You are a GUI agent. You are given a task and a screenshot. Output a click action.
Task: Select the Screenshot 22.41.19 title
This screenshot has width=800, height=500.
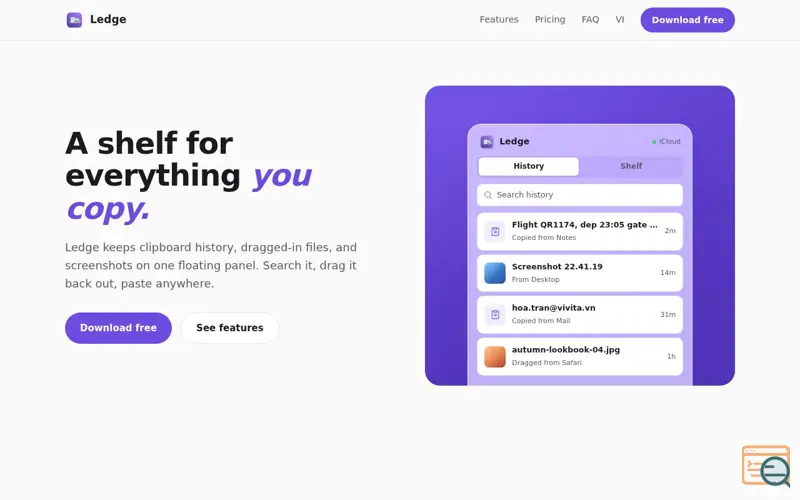pos(557,266)
